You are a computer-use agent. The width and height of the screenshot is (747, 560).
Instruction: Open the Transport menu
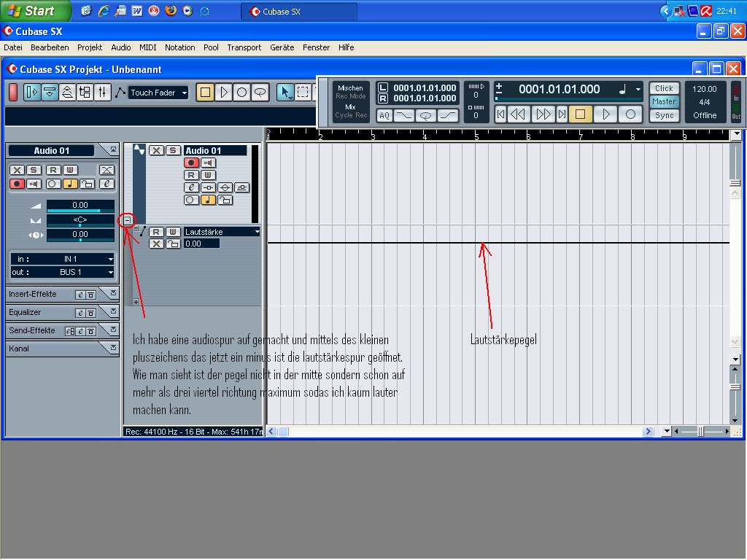(x=244, y=47)
